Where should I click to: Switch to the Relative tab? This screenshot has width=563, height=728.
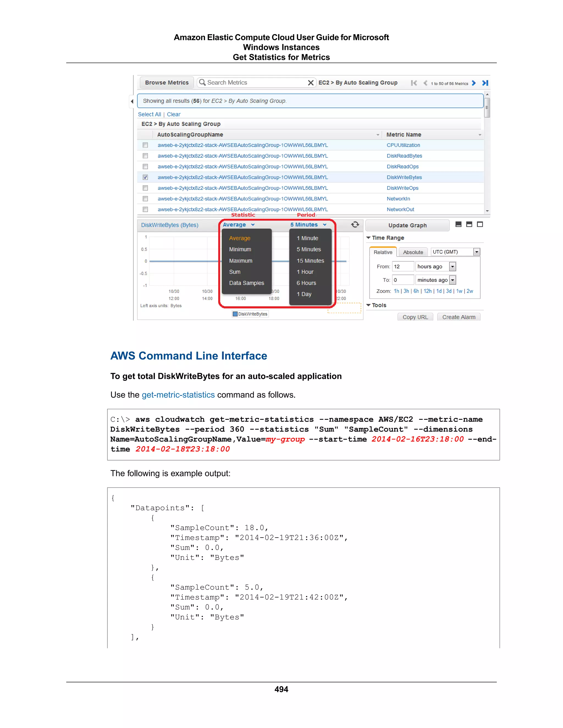coord(383,252)
